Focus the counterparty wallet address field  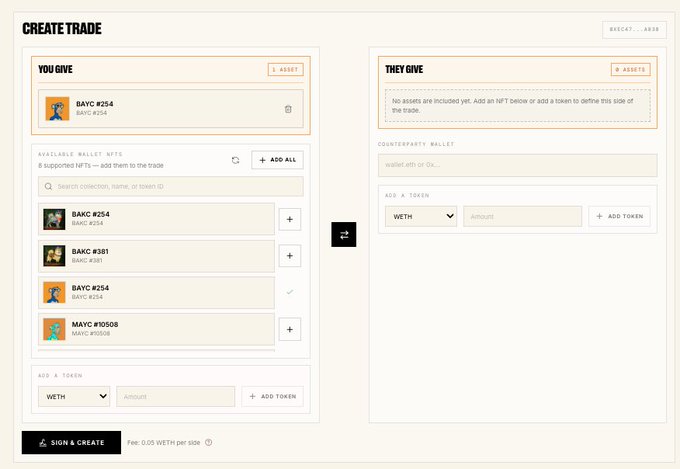click(x=518, y=165)
